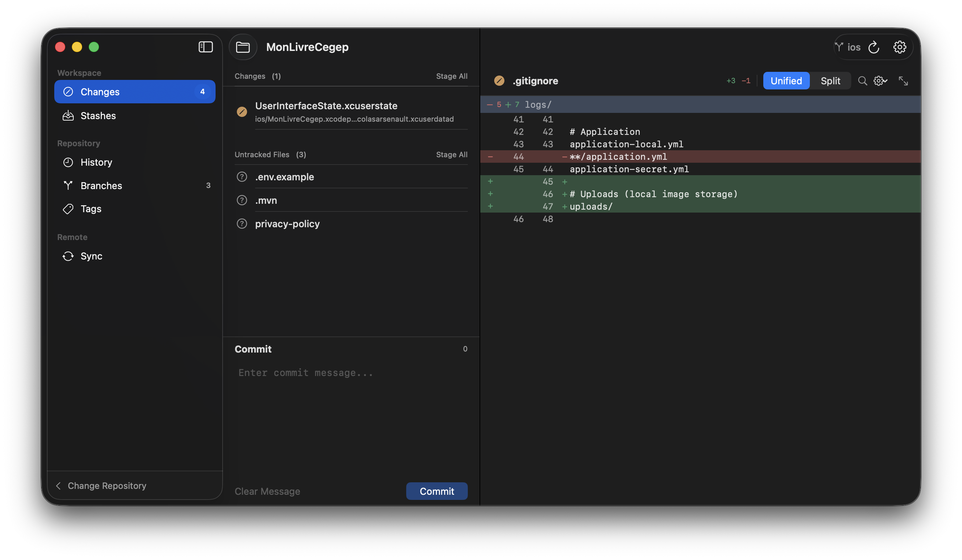Click modified status icon beside UserInterfaceState.xcuserstate
The image size is (962, 560).
pyautogui.click(x=242, y=112)
